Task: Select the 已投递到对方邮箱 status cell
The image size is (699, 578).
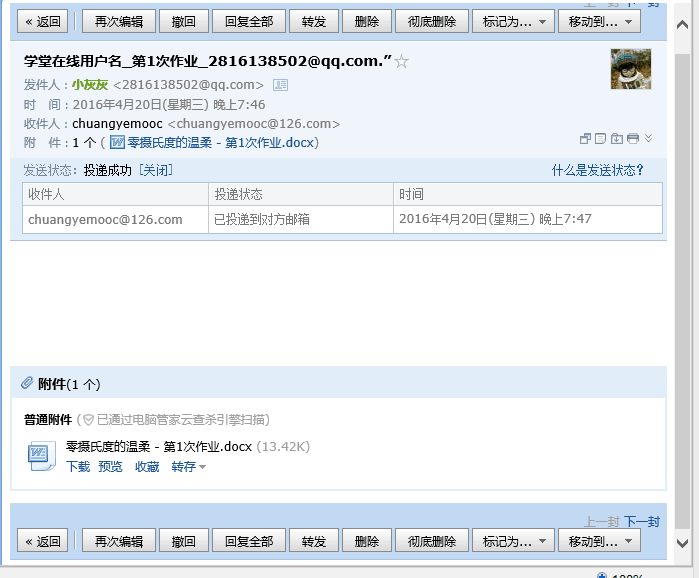Action: (x=301, y=219)
